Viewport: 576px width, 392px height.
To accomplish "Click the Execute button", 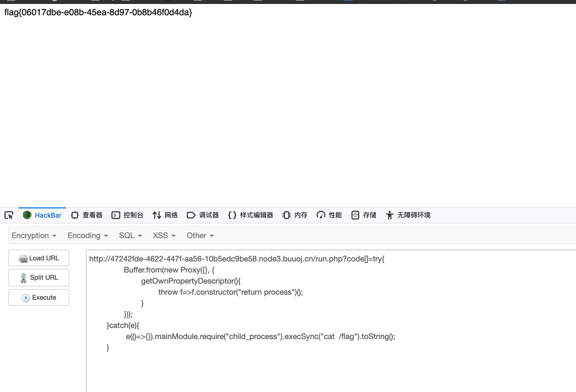I will coord(39,297).
